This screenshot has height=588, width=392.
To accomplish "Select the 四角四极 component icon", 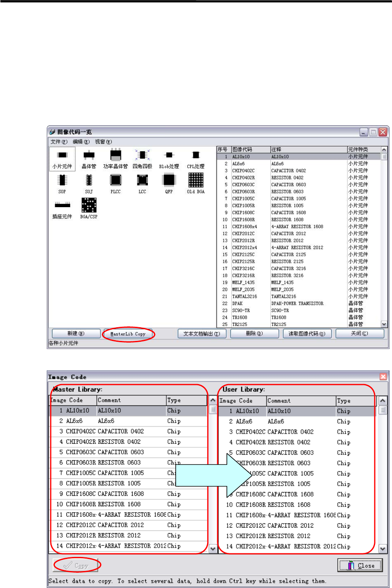I will point(142,159).
